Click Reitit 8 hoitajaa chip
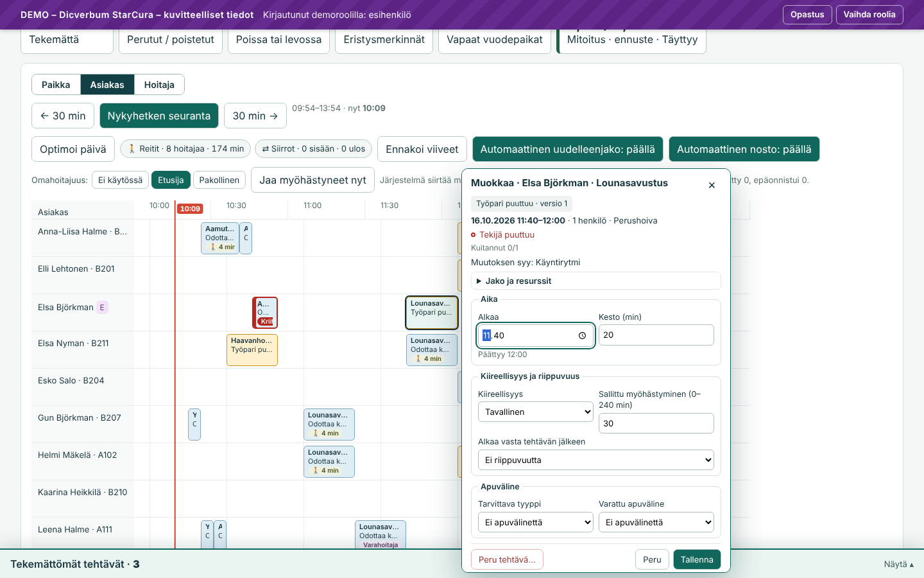Screen dimensions: 924x578 185,149
